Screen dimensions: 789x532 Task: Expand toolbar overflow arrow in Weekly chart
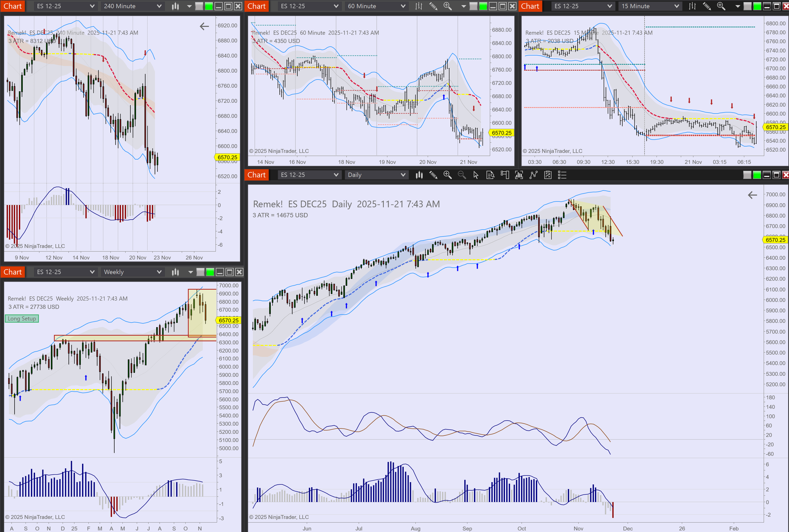[191, 272]
